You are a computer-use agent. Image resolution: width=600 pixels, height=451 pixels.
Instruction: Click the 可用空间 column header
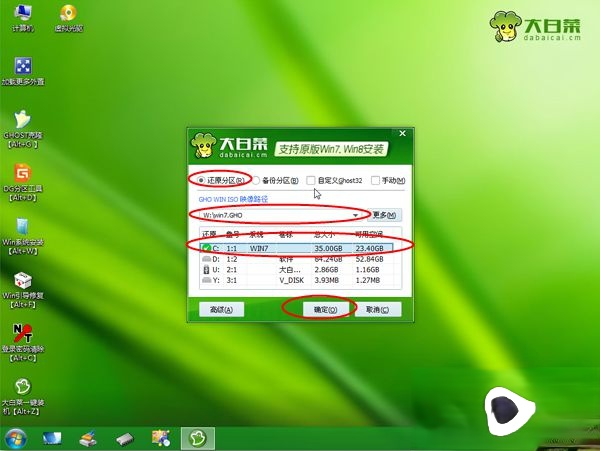(369, 234)
